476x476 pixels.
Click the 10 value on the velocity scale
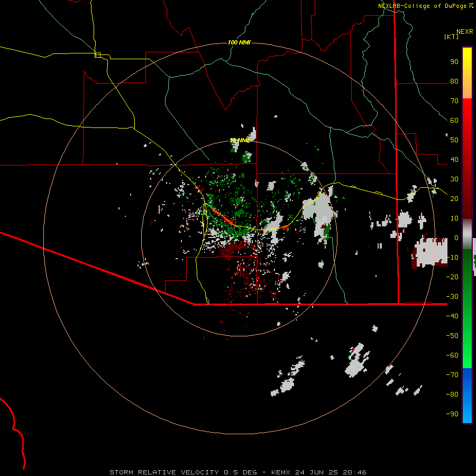click(x=454, y=218)
